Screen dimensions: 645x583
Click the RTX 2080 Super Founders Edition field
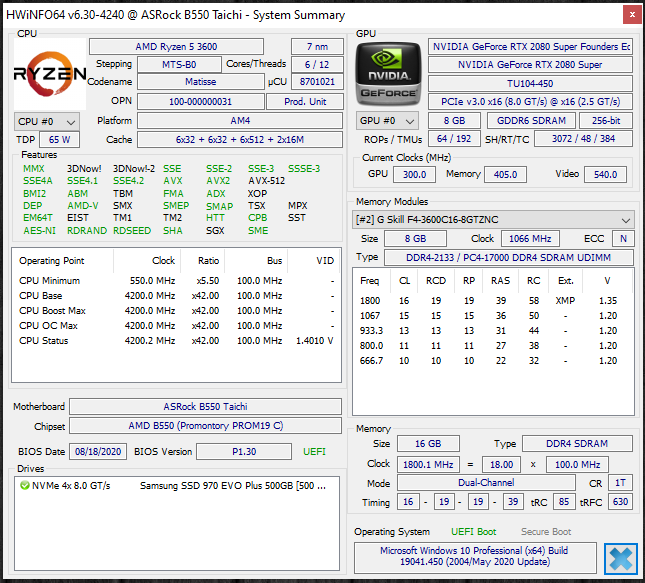530,46
